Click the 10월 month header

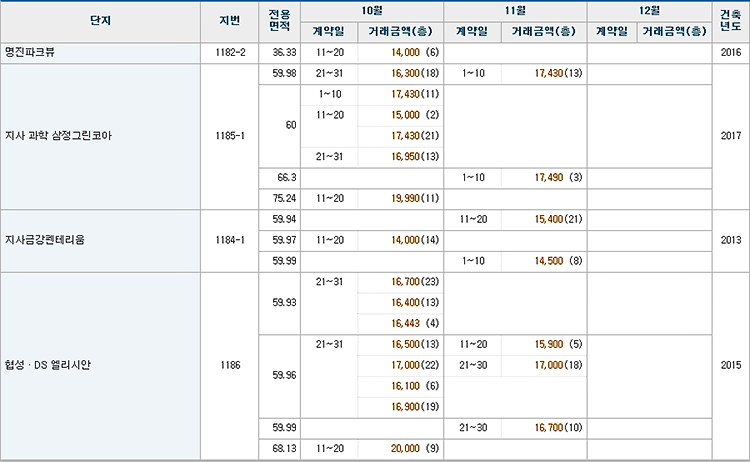pyautogui.click(x=372, y=9)
